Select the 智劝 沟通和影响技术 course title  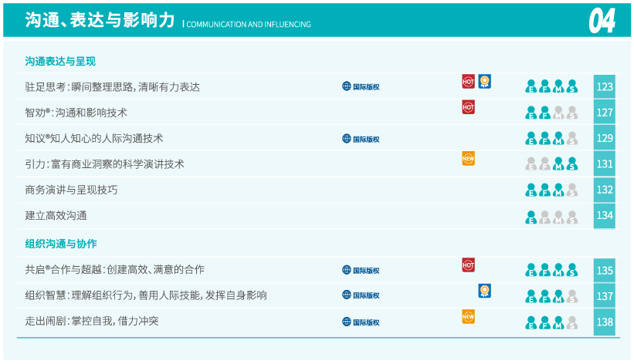point(76,113)
